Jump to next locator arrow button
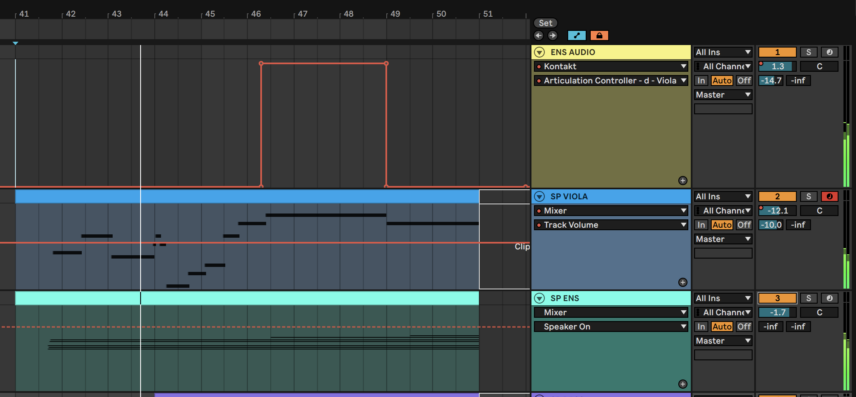The height and width of the screenshot is (397, 856). click(x=552, y=35)
